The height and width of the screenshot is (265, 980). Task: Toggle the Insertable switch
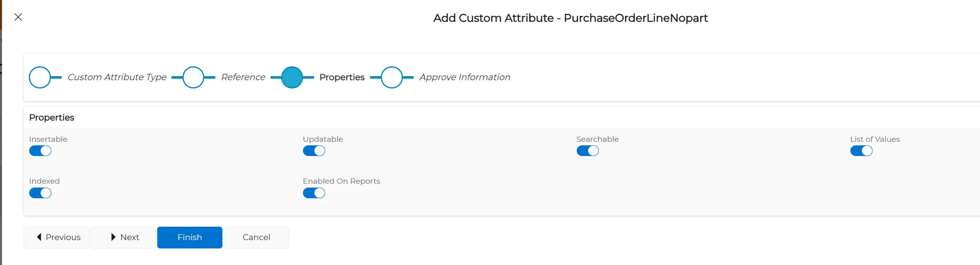[x=40, y=151]
